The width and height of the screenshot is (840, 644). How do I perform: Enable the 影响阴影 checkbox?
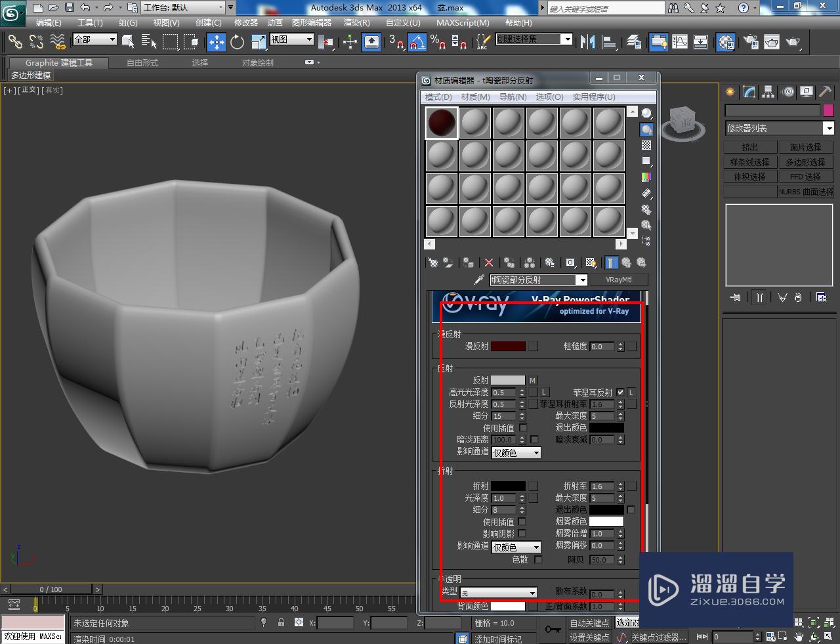522,534
